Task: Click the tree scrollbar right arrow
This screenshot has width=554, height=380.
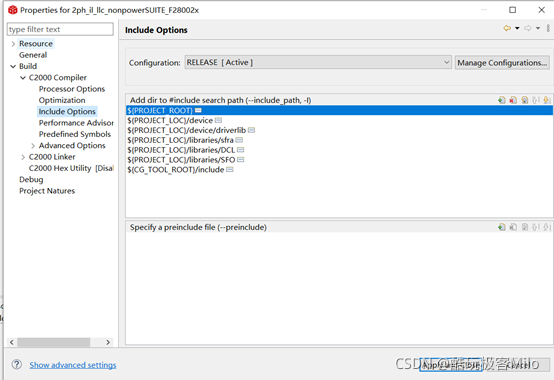Action: point(108,342)
